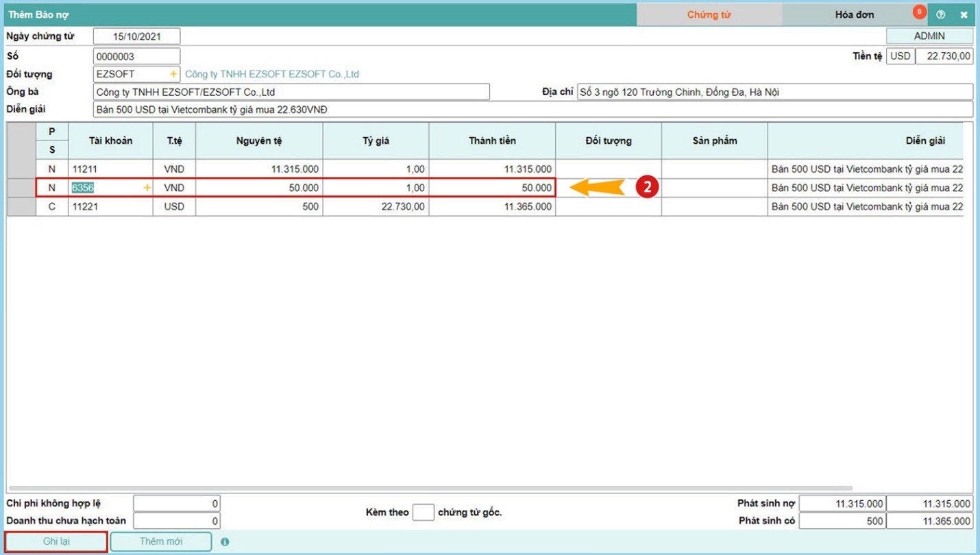Click the ADMIN user button
The image size is (980, 555).
click(x=929, y=36)
